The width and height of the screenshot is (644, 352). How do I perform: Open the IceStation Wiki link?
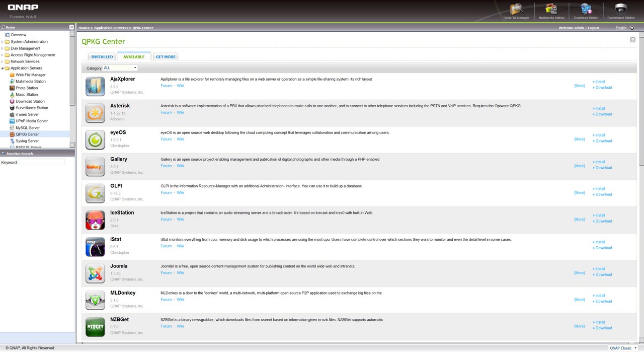180,219
